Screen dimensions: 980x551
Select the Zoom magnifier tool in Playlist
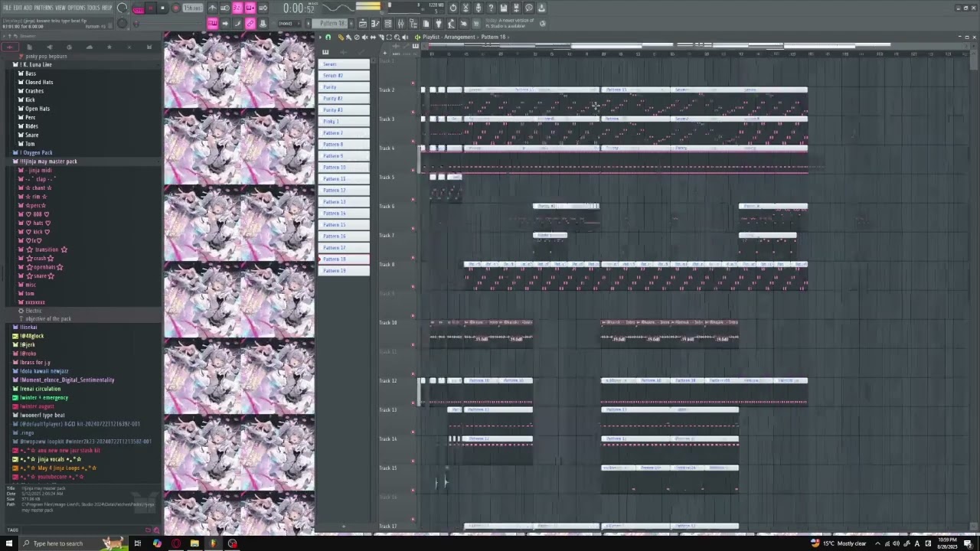pyautogui.click(x=397, y=37)
